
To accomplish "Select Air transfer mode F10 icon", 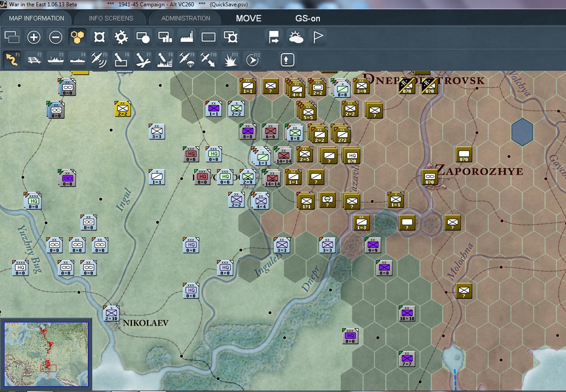I will tap(209, 60).
